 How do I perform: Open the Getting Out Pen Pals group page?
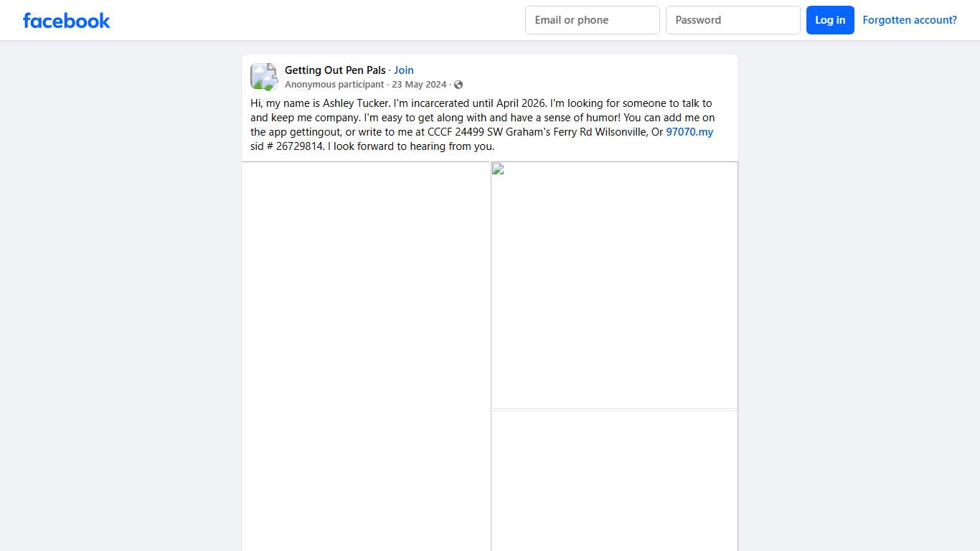(334, 70)
